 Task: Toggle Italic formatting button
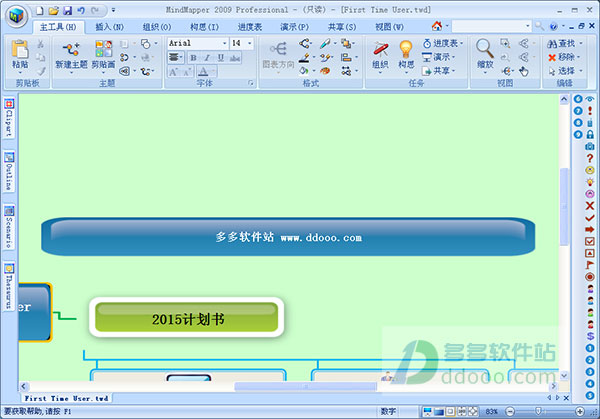point(207,58)
